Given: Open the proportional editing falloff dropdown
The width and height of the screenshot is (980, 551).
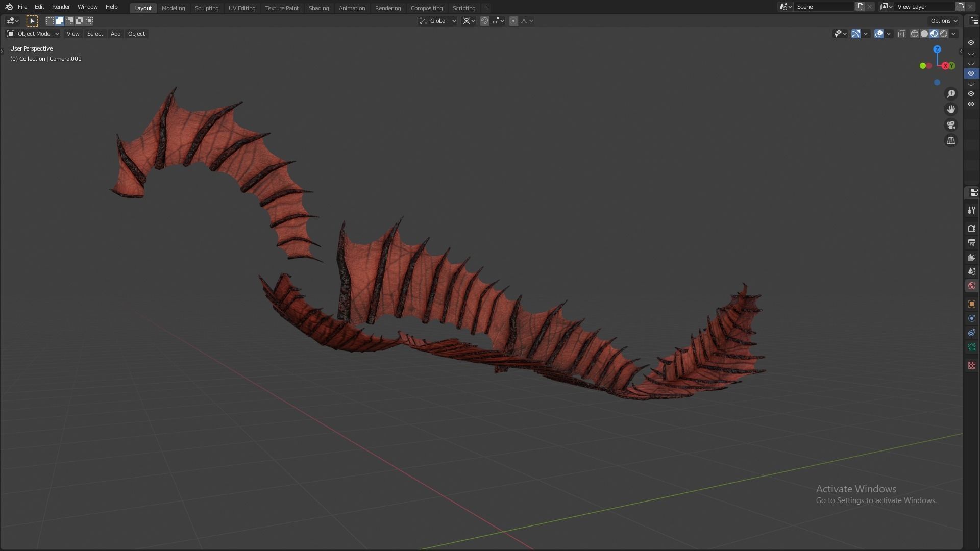Looking at the screenshot, I should tap(527, 21).
